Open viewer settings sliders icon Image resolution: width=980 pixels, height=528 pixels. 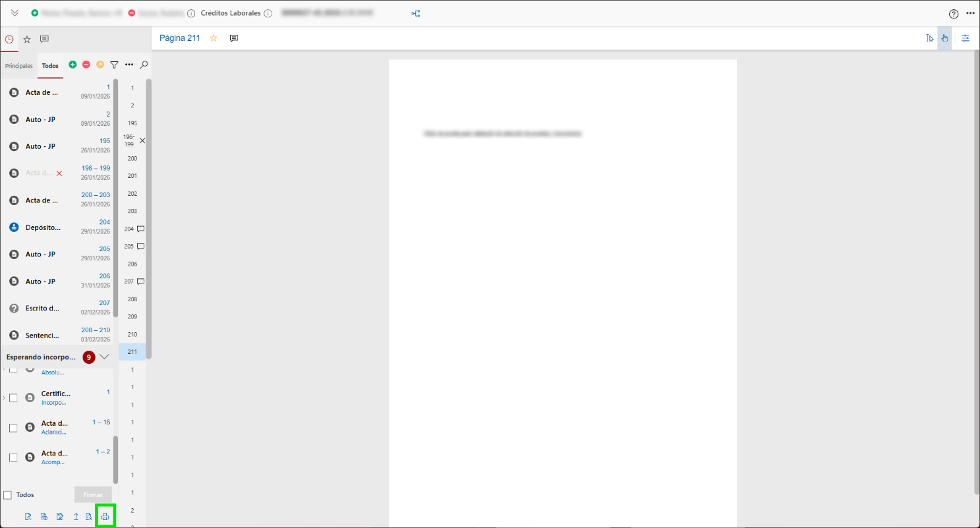pyautogui.click(x=966, y=38)
